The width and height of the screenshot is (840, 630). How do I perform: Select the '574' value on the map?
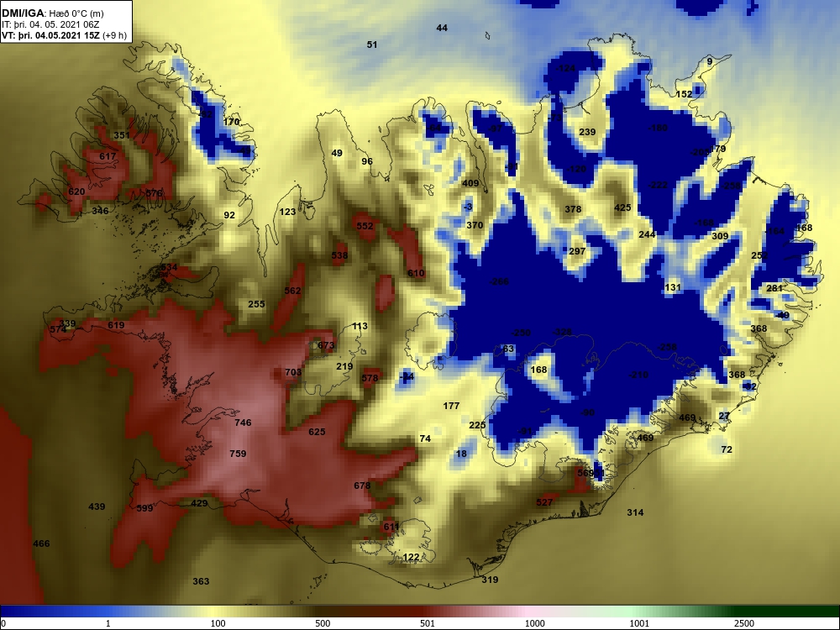(59, 329)
